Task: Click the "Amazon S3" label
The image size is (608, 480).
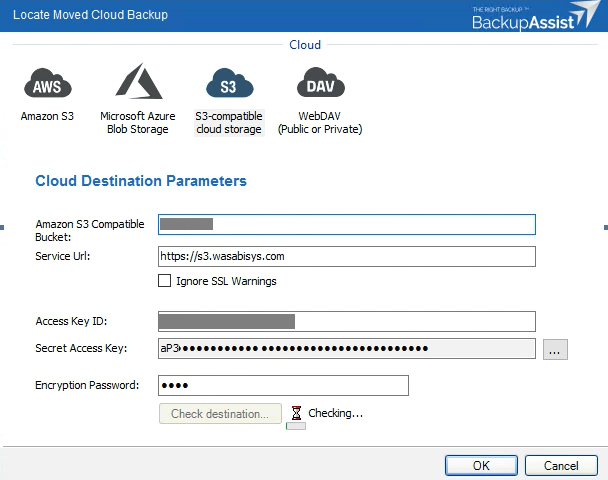Action: click(47, 116)
